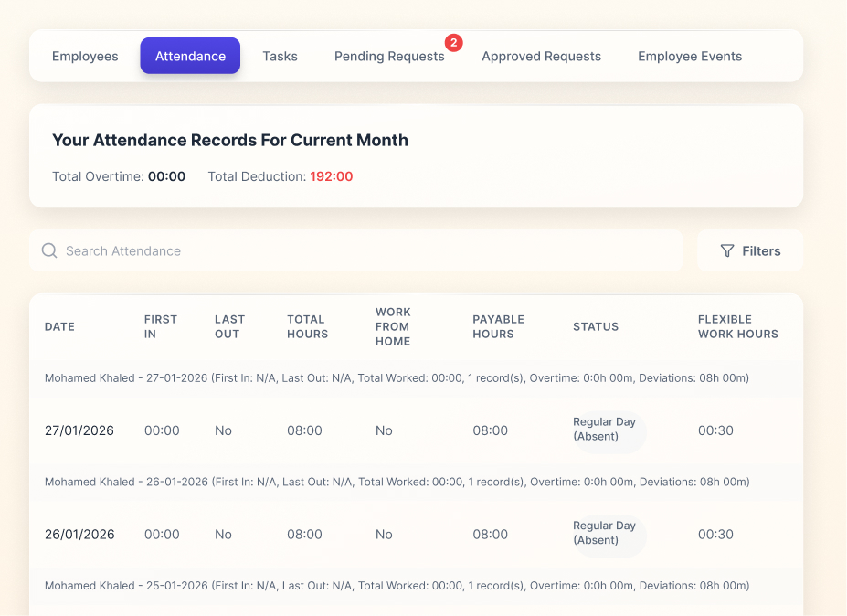Click the LAST OUT column header
The image size is (847, 616).
[229, 326]
